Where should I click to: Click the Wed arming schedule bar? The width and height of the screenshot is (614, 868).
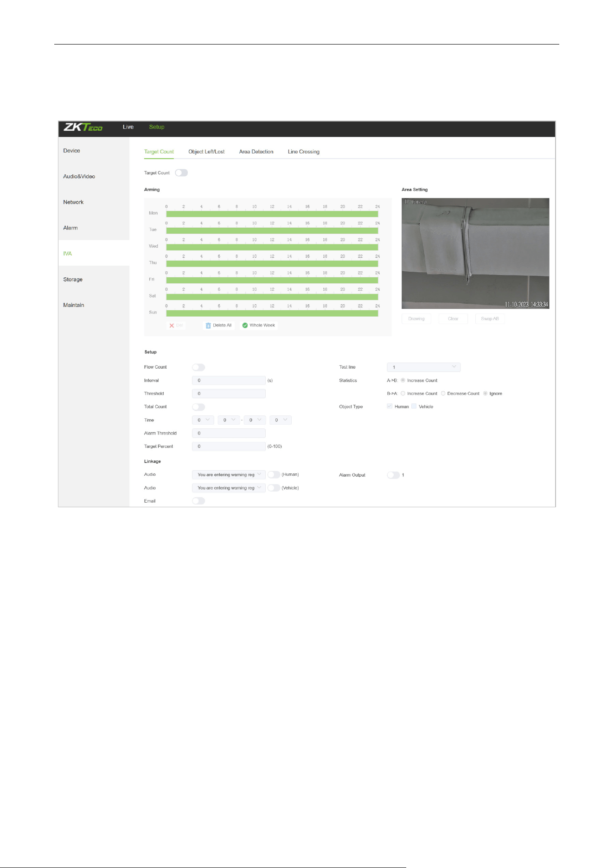pyautogui.click(x=272, y=247)
